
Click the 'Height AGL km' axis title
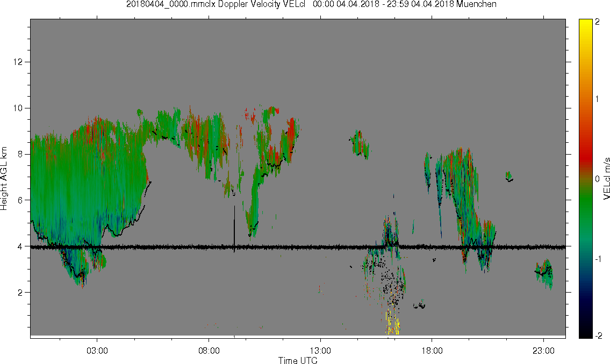(4, 178)
